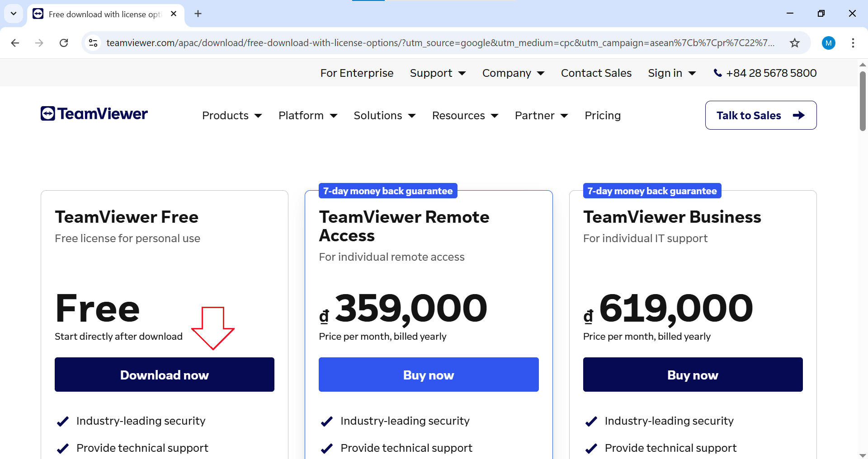This screenshot has width=868, height=459.
Task: Open a new browser tab
Action: (198, 14)
